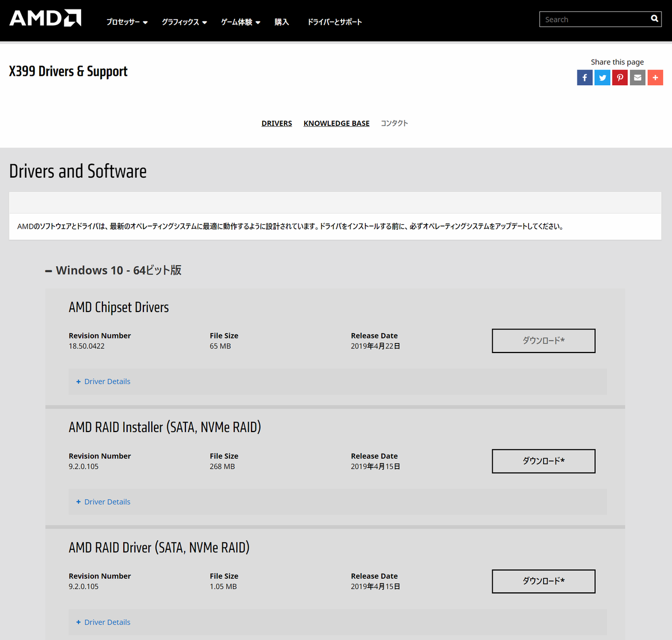Screen dimensions: 672x640
Task: Share page via email icon
Action: point(638,77)
